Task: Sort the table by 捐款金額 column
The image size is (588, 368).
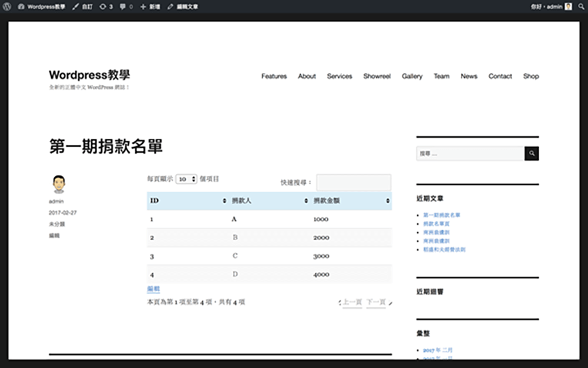Action: [352, 201]
